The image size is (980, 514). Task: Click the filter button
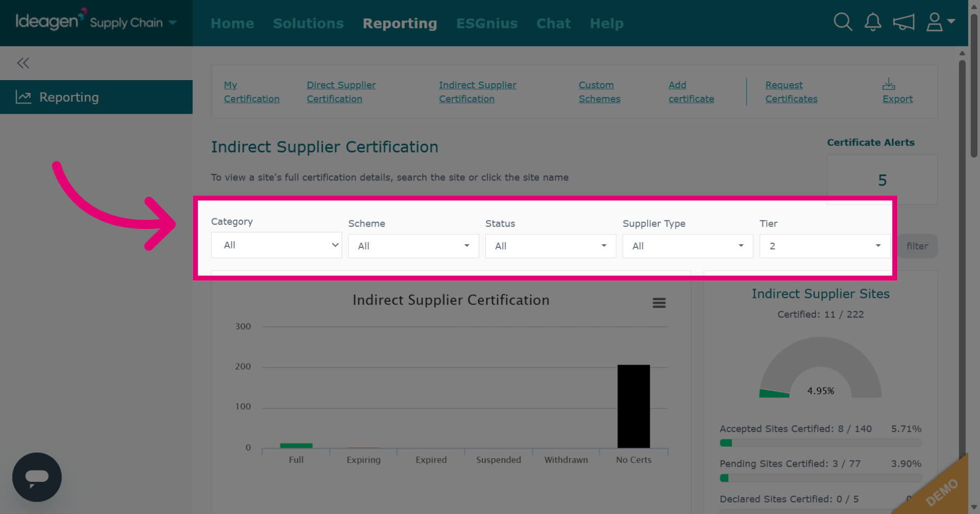917,246
